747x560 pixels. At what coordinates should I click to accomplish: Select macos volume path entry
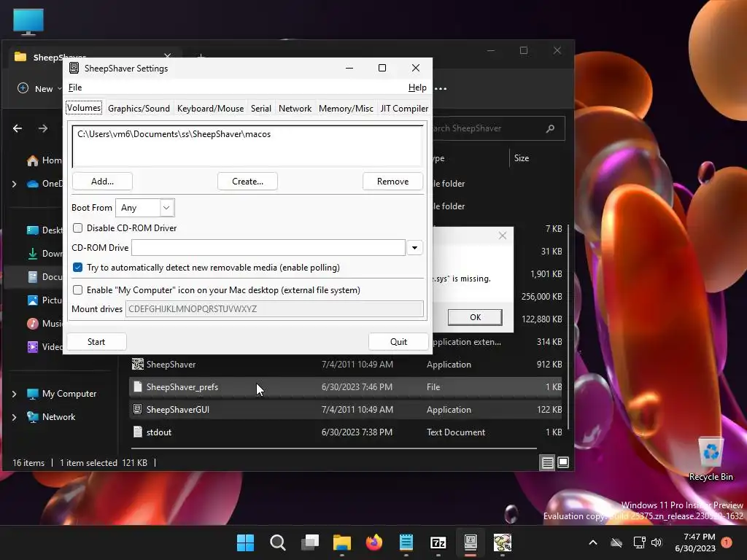pos(174,134)
